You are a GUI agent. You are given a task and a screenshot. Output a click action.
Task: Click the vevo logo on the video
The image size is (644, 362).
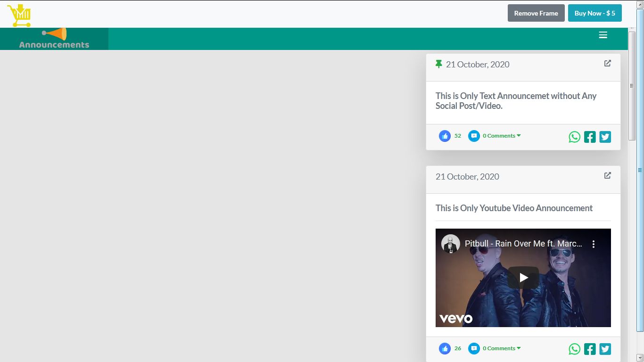[x=456, y=319]
